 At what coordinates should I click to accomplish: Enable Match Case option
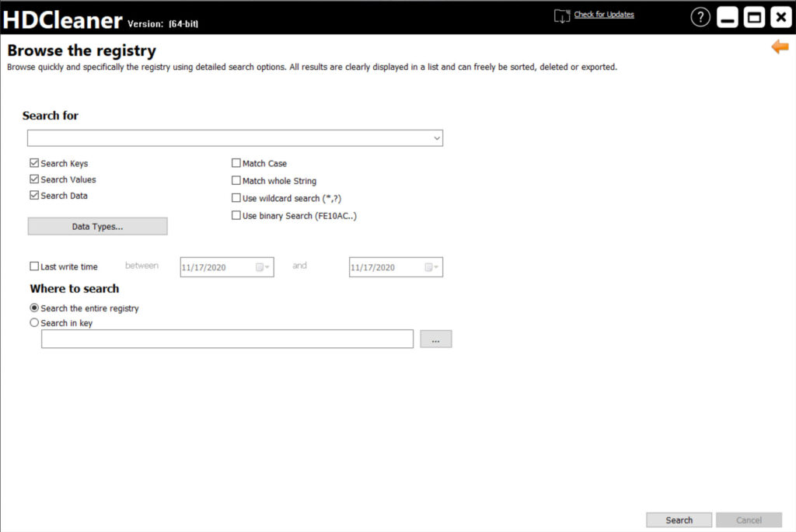click(x=236, y=163)
